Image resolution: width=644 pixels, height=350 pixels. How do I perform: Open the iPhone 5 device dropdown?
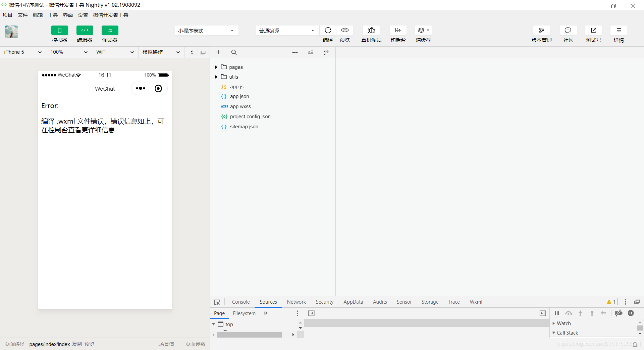(x=23, y=52)
